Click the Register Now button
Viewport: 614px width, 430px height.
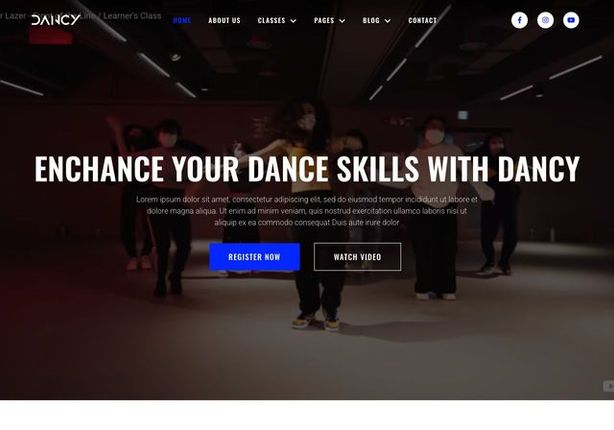click(x=255, y=257)
